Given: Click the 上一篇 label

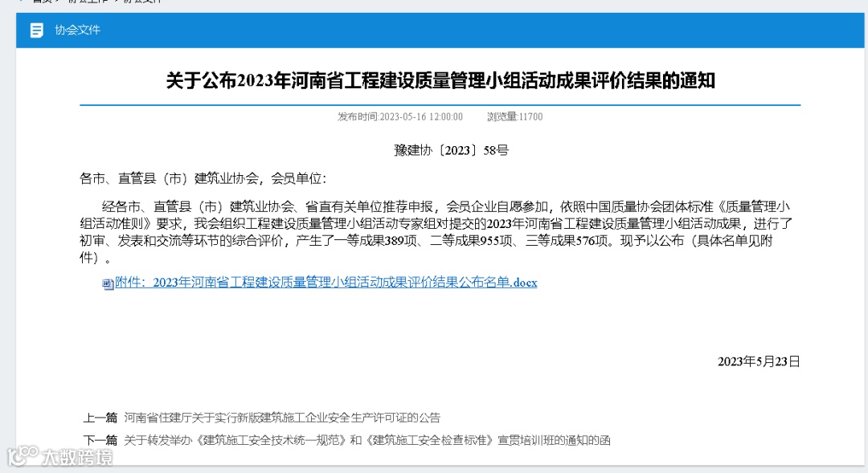Looking at the screenshot, I should 100,418.
